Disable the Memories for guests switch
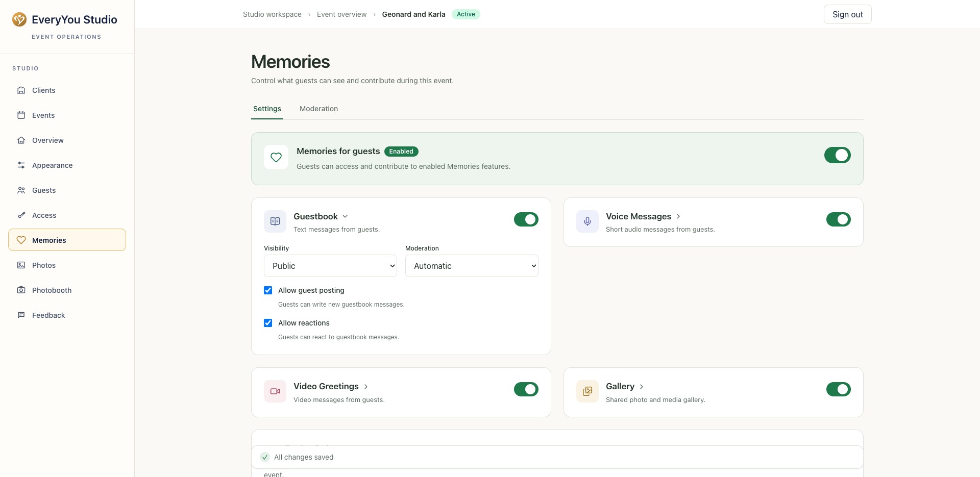This screenshot has width=980, height=477. 838,155
